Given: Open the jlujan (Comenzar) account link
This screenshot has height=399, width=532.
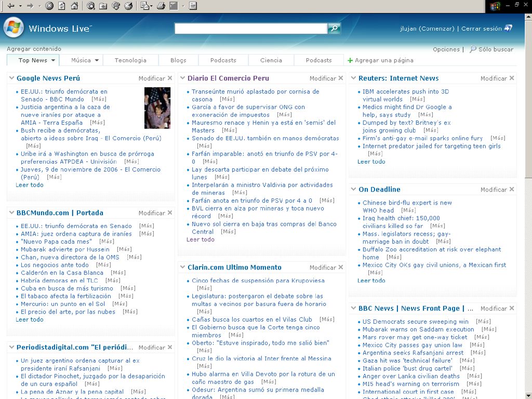Looking at the screenshot, I should pyautogui.click(x=427, y=29).
